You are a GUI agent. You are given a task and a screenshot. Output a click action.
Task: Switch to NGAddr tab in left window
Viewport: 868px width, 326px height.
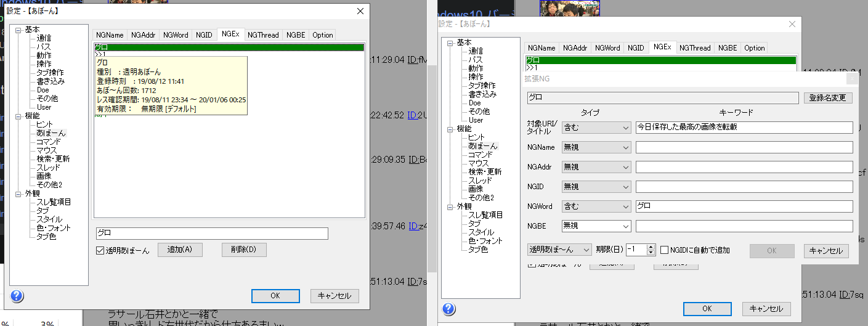143,35
